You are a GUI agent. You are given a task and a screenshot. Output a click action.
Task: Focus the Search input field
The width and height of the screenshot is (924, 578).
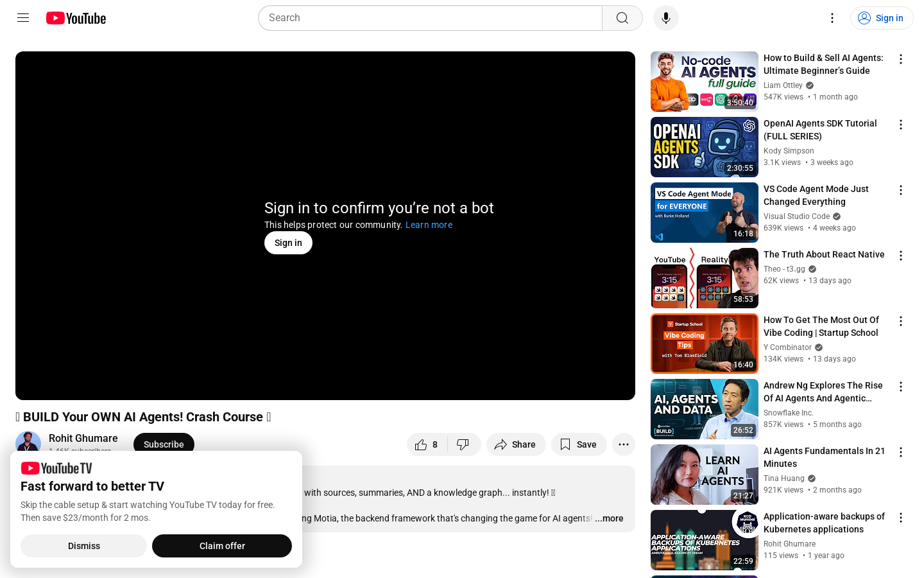(430, 18)
